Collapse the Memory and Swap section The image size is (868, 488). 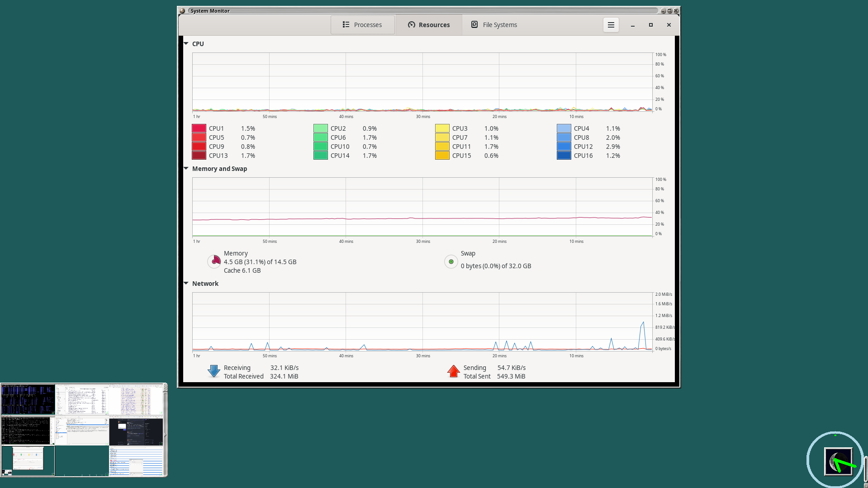pos(186,169)
